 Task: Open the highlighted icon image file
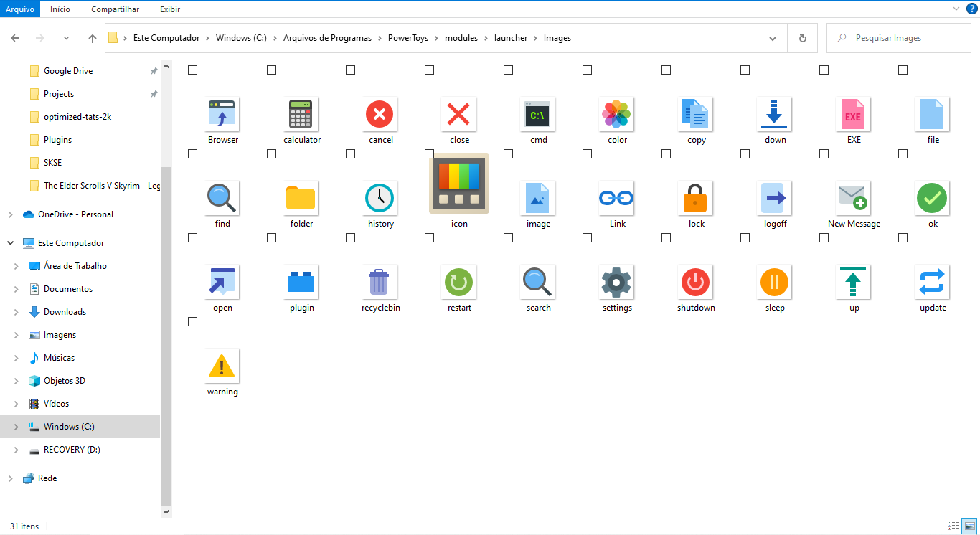point(458,184)
